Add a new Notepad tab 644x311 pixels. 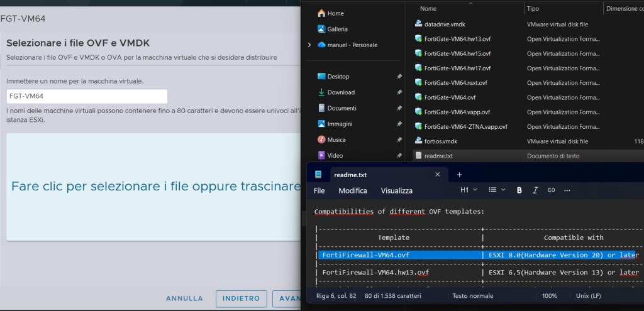point(459,174)
